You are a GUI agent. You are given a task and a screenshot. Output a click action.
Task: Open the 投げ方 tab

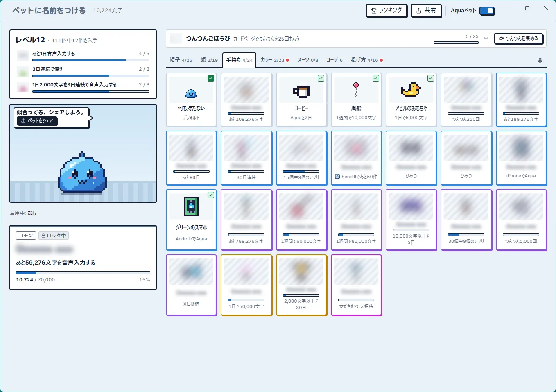[x=367, y=60]
